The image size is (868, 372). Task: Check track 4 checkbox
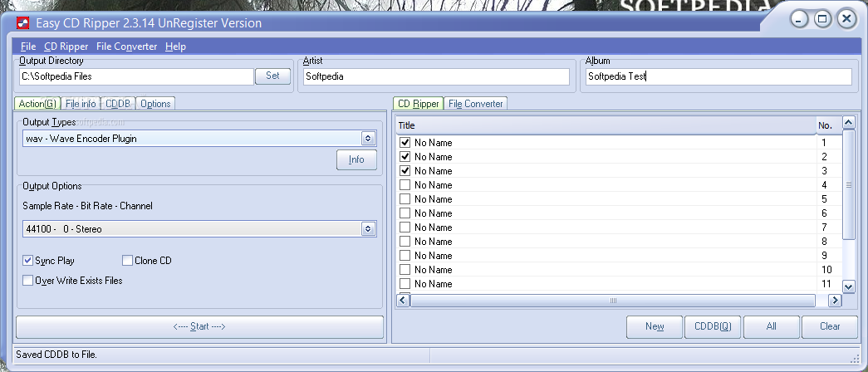405,185
